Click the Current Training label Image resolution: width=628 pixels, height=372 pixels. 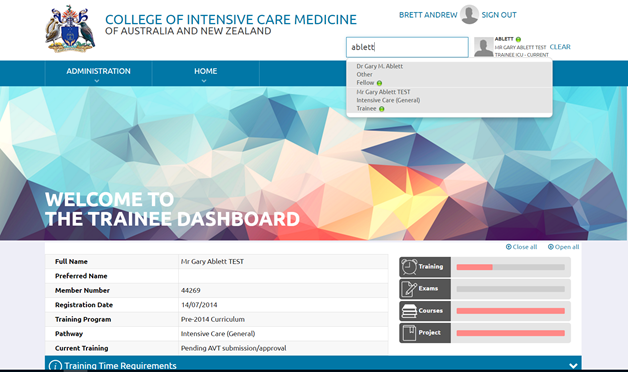81,348
